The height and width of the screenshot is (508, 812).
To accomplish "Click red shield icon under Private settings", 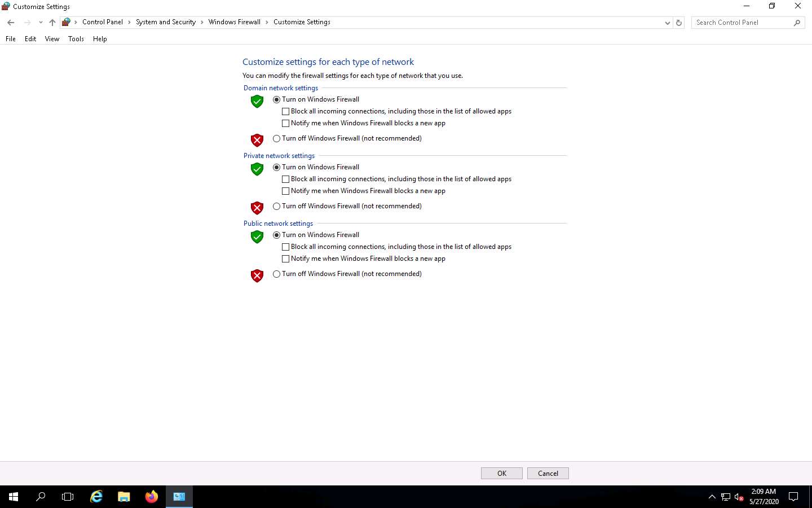I will 257,208.
